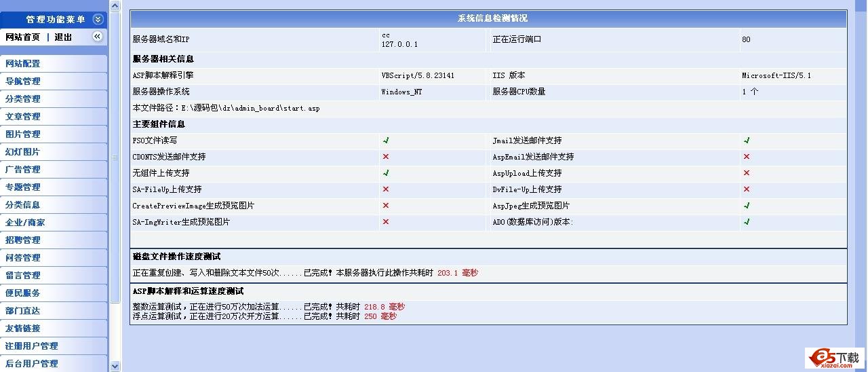
Task: Click the 系统信息检测情况 title bar
Action: point(488,18)
